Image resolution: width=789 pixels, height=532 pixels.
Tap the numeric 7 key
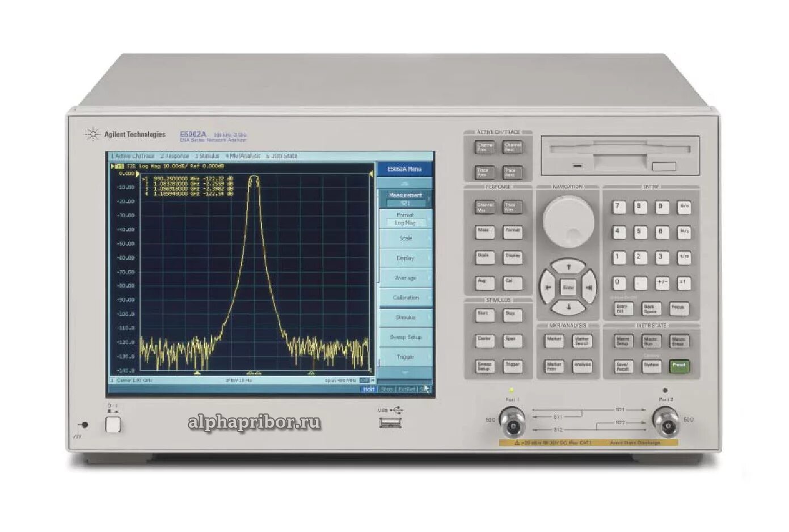[618, 207]
